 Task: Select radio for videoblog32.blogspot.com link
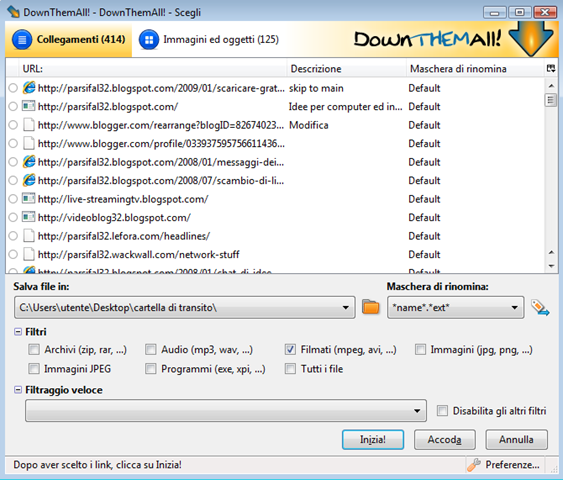point(13,217)
